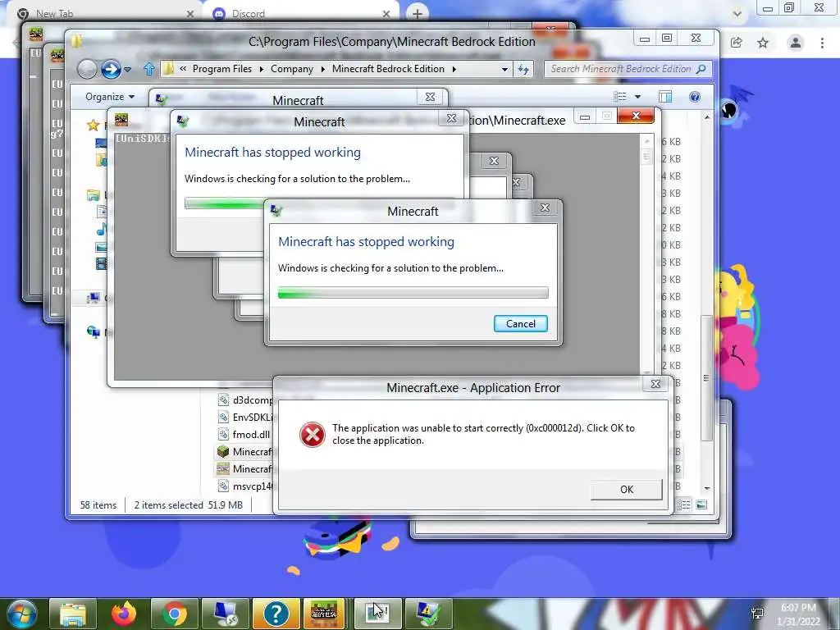Focus the Search Minecraft Bedrock Edition field
The height and width of the screenshot is (630, 840).
pos(628,69)
